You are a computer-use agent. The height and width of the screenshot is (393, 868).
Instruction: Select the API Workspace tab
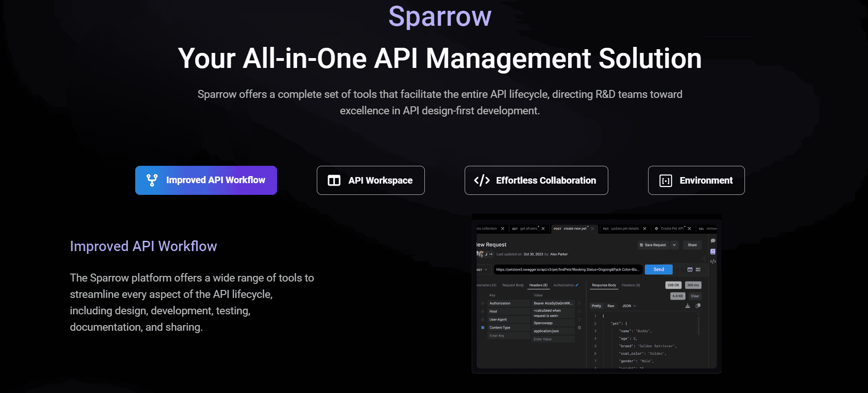point(371,180)
